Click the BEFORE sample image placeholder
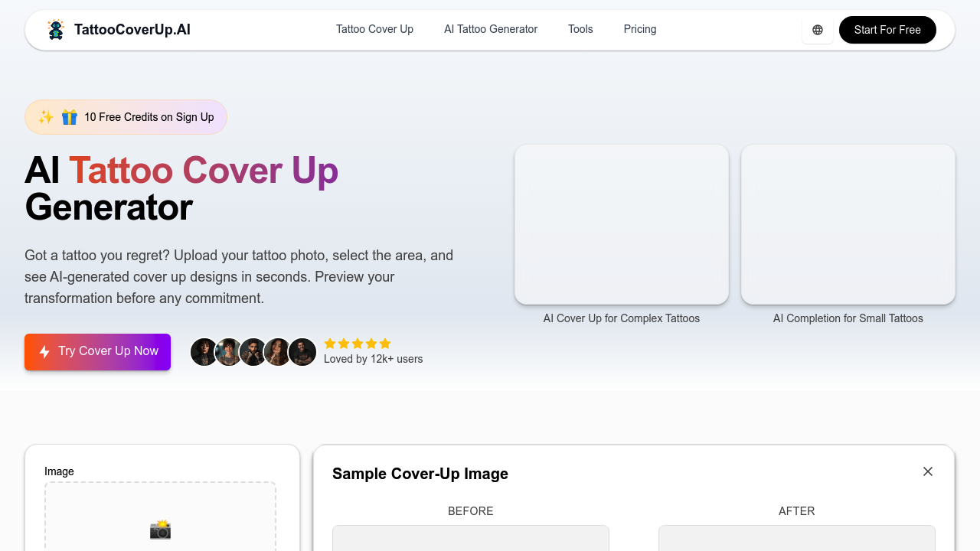This screenshot has width=980, height=551. [x=470, y=540]
